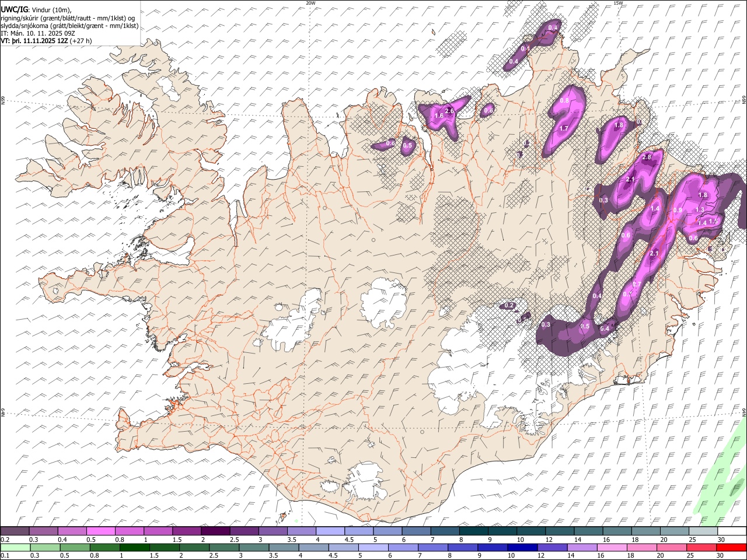Click the "Vindur (10m)" header text
This screenshot has height=560, width=747.
[x=51, y=9]
